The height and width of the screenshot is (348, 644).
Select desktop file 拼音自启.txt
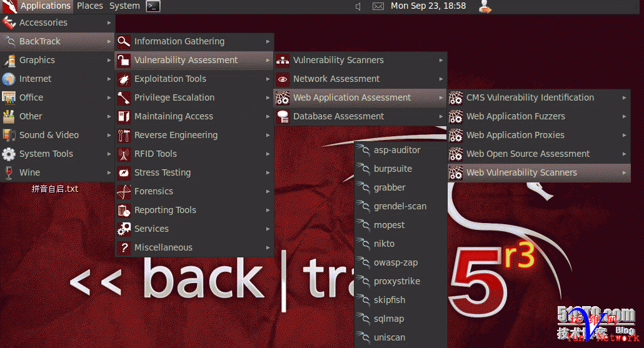click(x=55, y=189)
